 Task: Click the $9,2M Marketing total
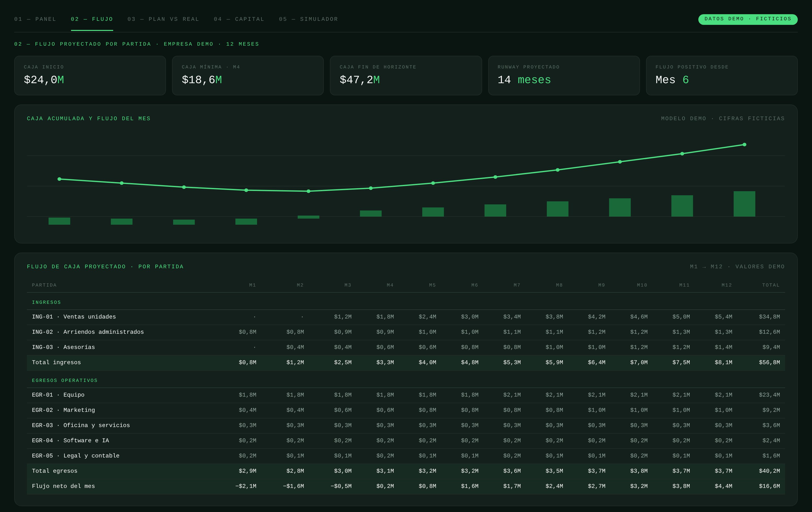771,410
